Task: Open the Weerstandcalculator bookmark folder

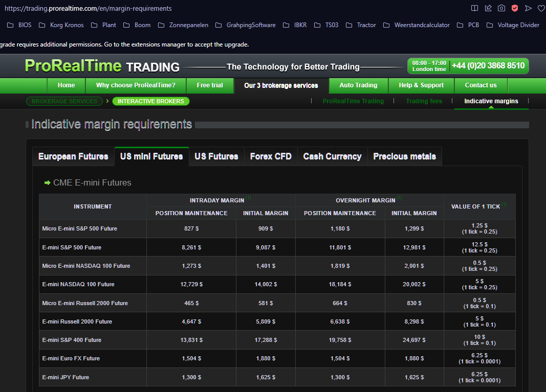Action: pos(417,25)
